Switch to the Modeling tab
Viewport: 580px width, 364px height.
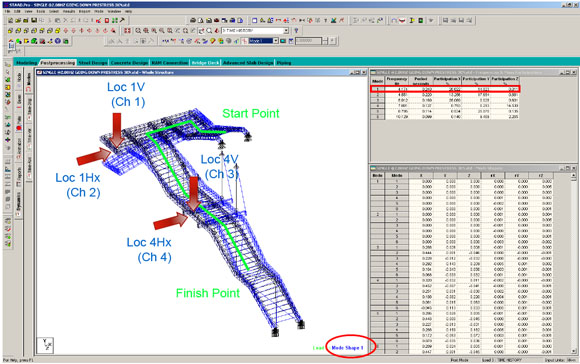pyautogui.click(x=27, y=63)
